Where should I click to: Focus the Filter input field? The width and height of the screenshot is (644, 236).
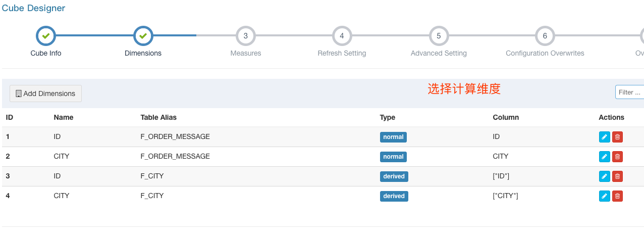click(x=629, y=92)
